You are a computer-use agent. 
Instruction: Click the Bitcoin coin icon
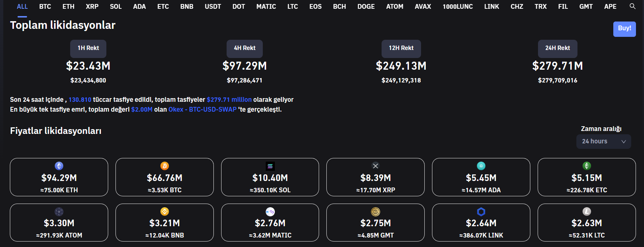(164, 166)
